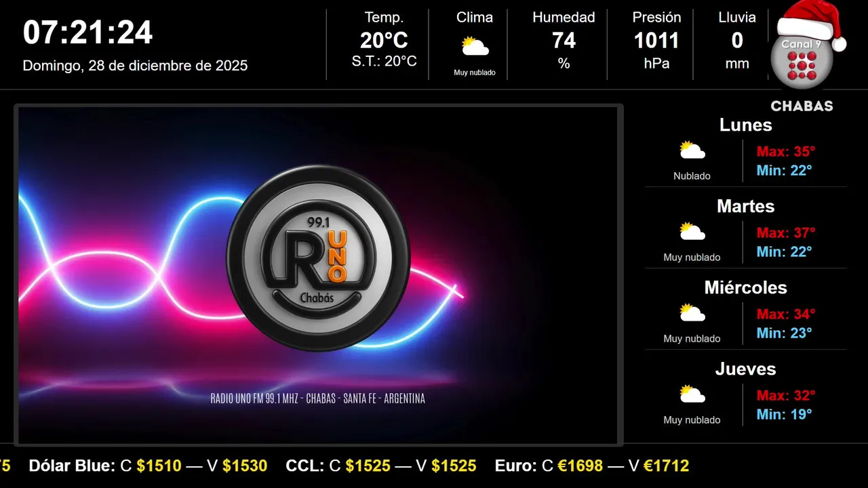Click Max: 32° for Jueves

click(x=786, y=395)
